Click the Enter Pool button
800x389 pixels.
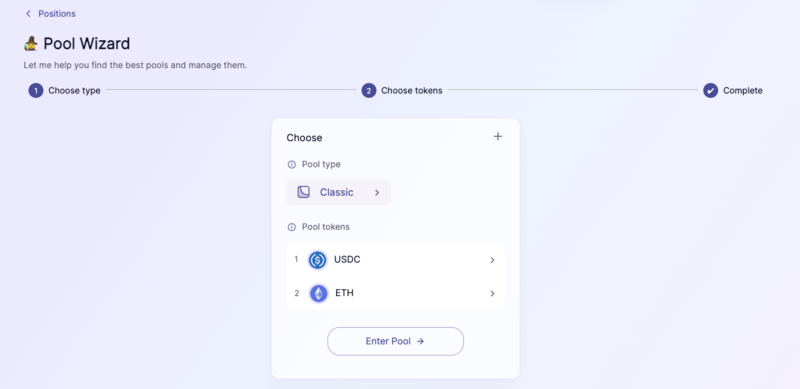pos(395,342)
